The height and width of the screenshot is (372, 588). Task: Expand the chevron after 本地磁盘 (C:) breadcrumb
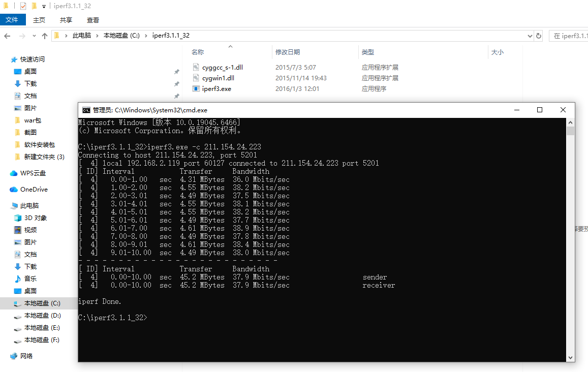coord(146,36)
